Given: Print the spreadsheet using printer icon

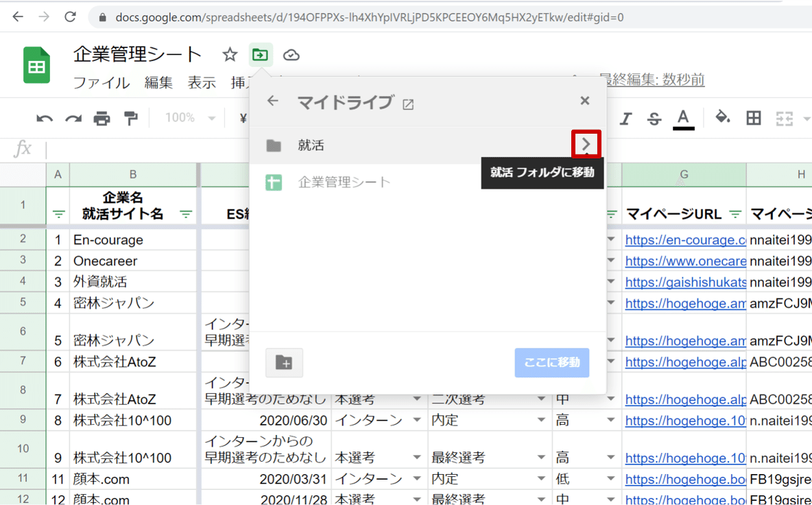Looking at the screenshot, I should [x=102, y=119].
